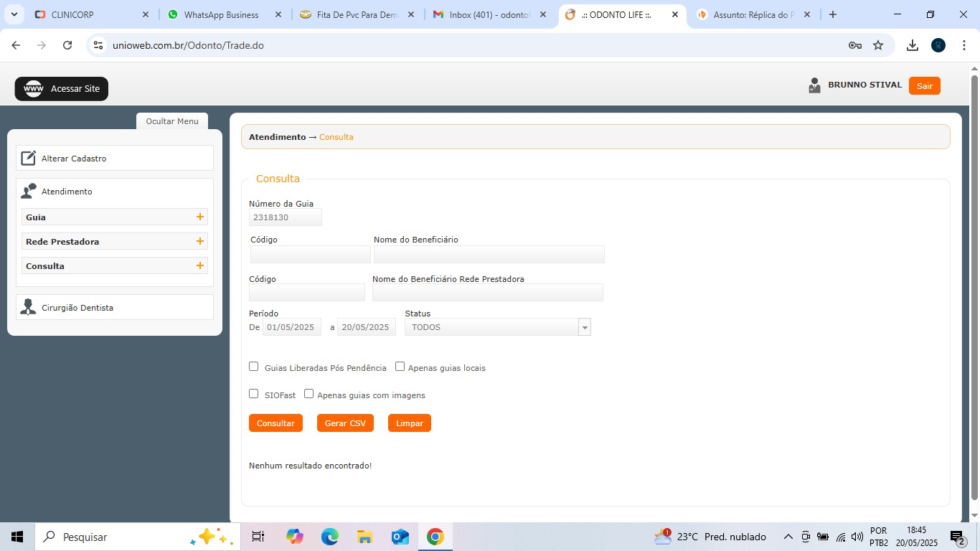The width and height of the screenshot is (980, 551).
Task: Click Ocultar Menu to hide sidebar
Action: (x=172, y=121)
